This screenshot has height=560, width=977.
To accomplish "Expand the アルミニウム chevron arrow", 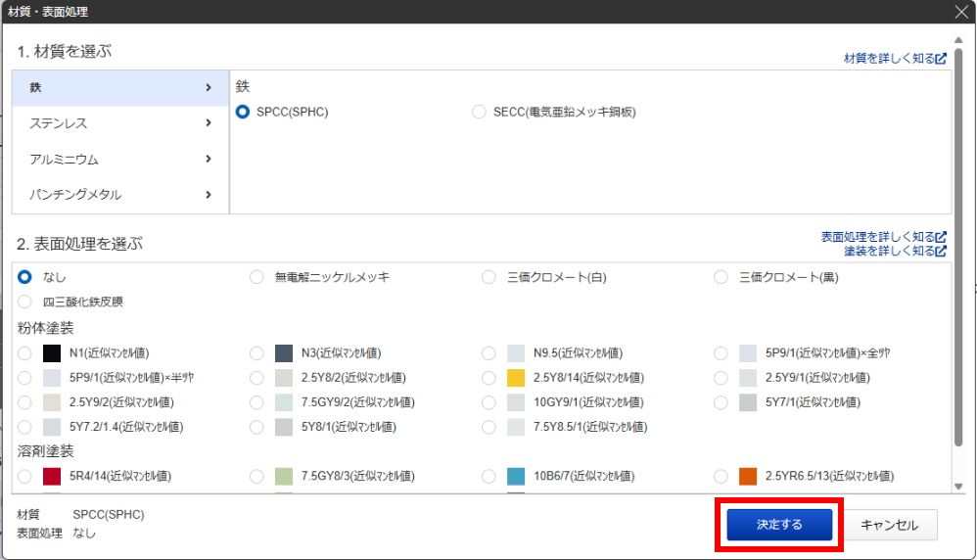I will (x=209, y=160).
